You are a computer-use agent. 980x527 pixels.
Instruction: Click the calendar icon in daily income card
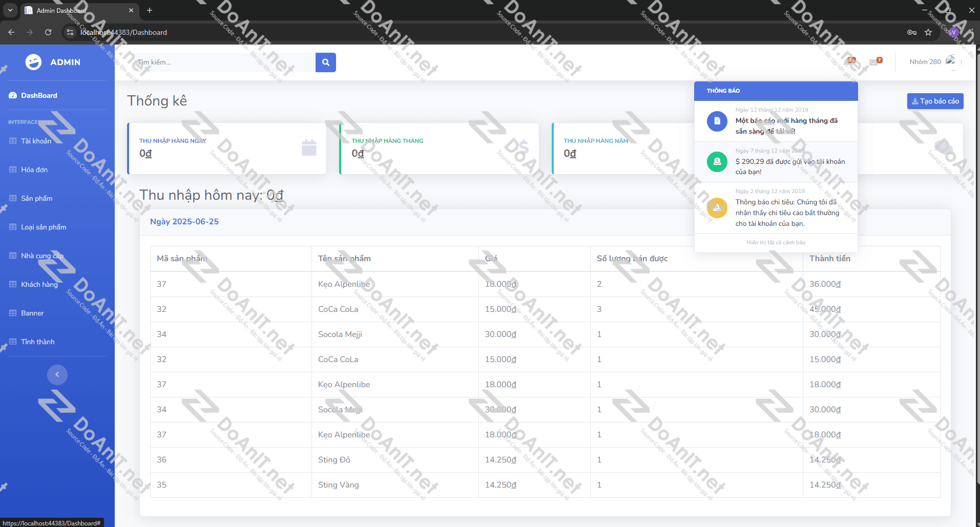tap(309, 147)
